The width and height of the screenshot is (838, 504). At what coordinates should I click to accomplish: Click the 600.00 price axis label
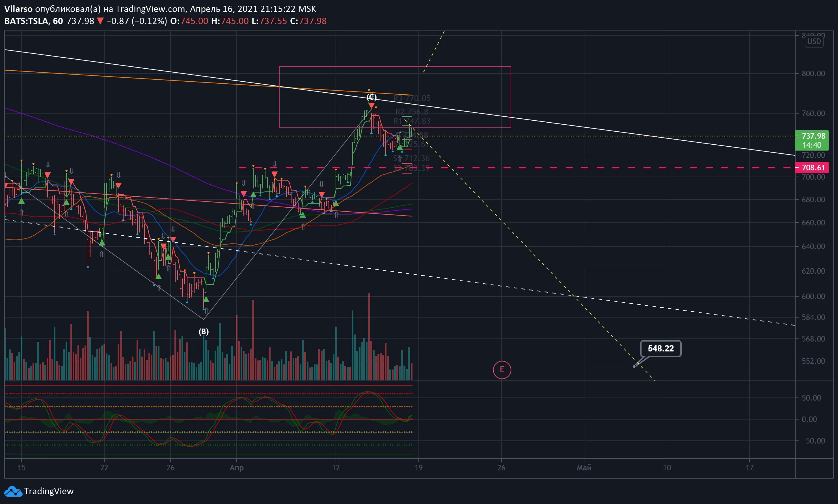pos(813,296)
